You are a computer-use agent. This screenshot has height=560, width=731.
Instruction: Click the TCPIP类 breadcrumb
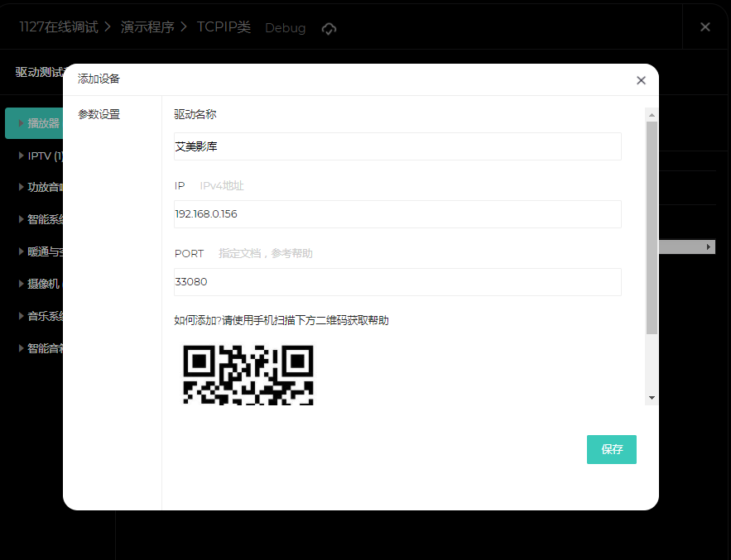pyautogui.click(x=224, y=27)
